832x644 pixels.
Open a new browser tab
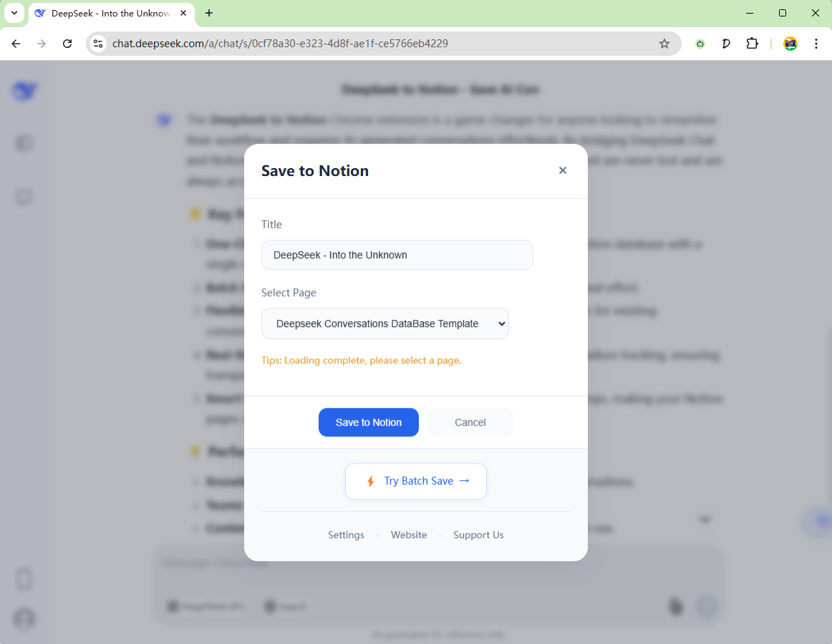pyautogui.click(x=209, y=13)
